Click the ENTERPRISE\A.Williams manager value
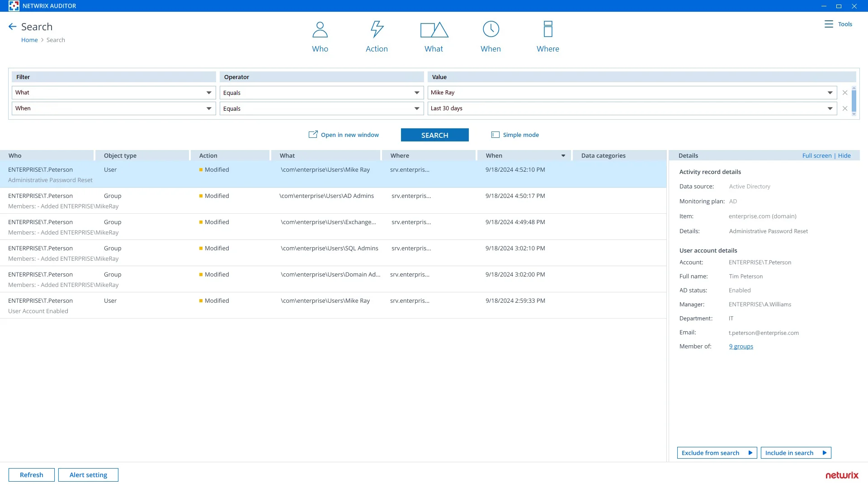 (x=760, y=305)
